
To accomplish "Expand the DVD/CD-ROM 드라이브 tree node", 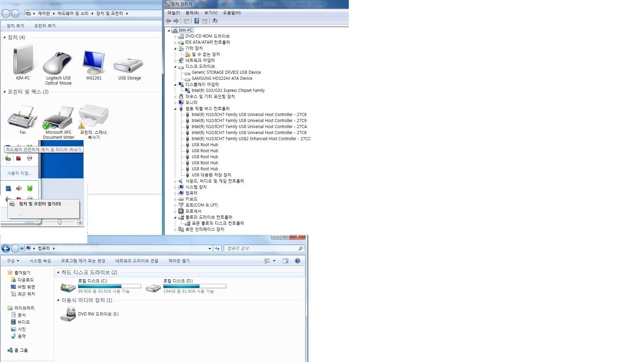I will pyautogui.click(x=175, y=37).
